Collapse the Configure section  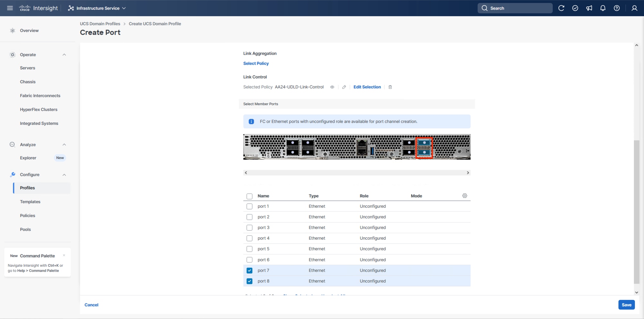click(64, 174)
